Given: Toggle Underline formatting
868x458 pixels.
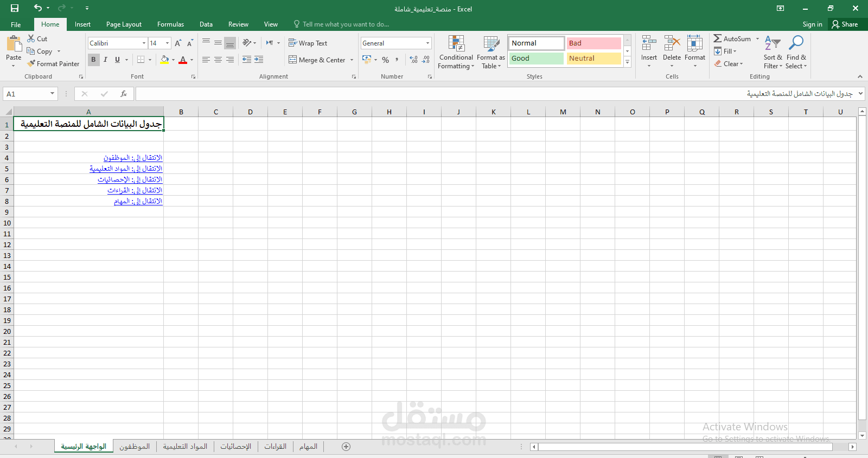Looking at the screenshot, I should click(117, 60).
